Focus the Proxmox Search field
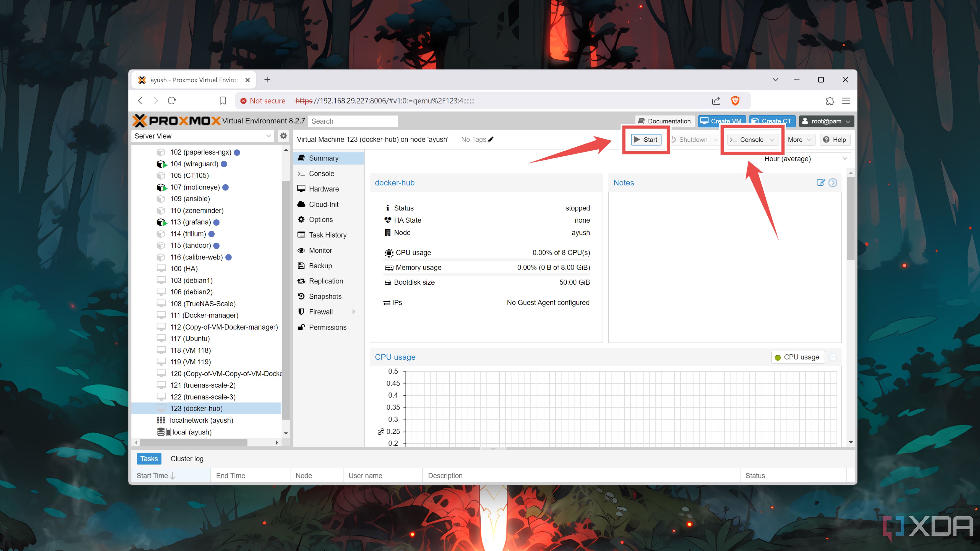The width and height of the screenshot is (980, 551). pyautogui.click(x=353, y=121)
